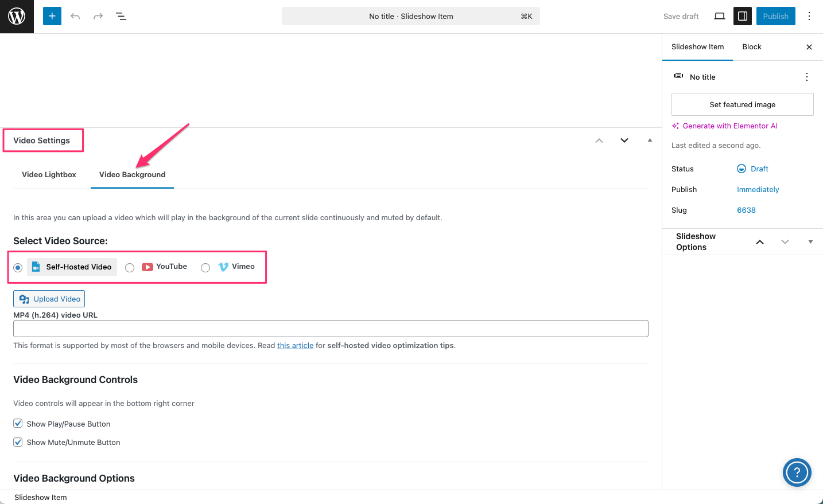This screenshot has height=504, width=823.
Task: Click the Upload Video button
Action: (49, 299)
